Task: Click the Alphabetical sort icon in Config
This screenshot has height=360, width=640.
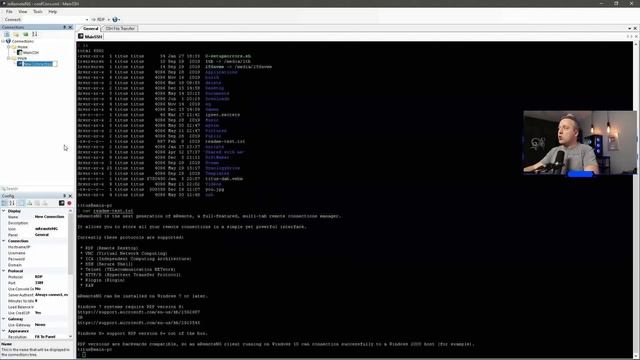Action: (x=12, y=203)
